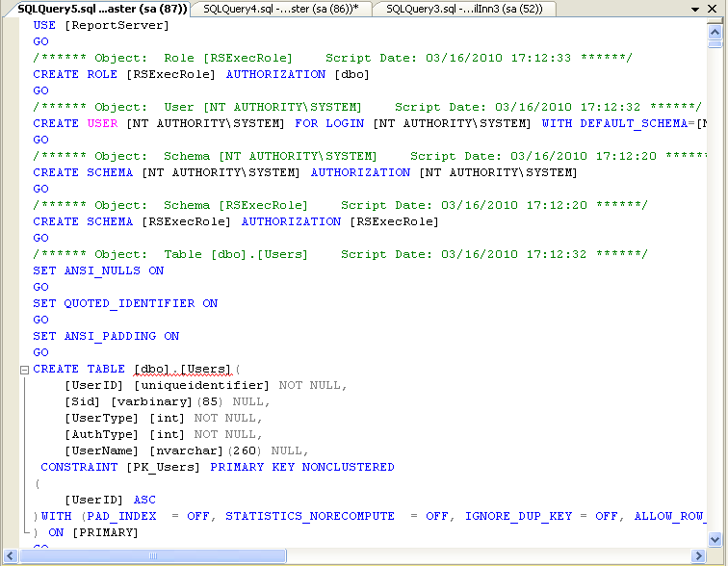Image resolution: width=728 pixels, height=566 pixels.
Task: Click the underlined [dbo].[Users] identifier
Action: pos(182,370)
